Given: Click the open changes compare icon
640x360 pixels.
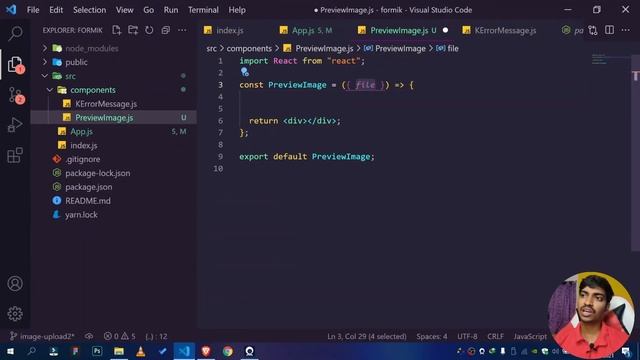Looking at the screenshot, I should pyautogui.click(x=593, y=30).
